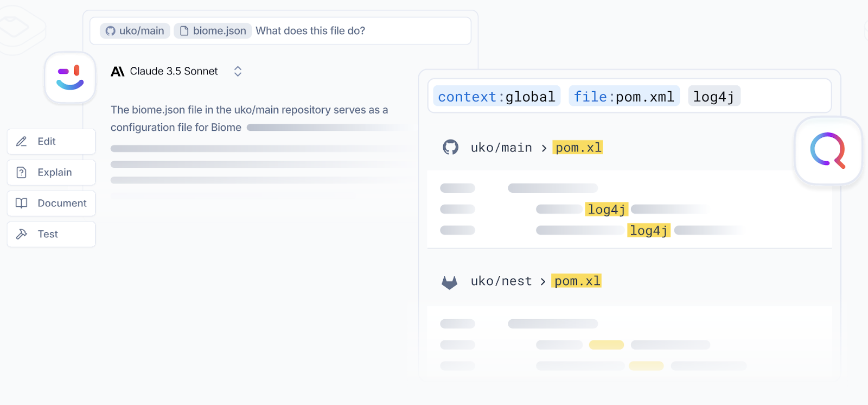Open the Claude 3.5 Sonnet model selector arrows
868x405 pixels.
point(238,71)
